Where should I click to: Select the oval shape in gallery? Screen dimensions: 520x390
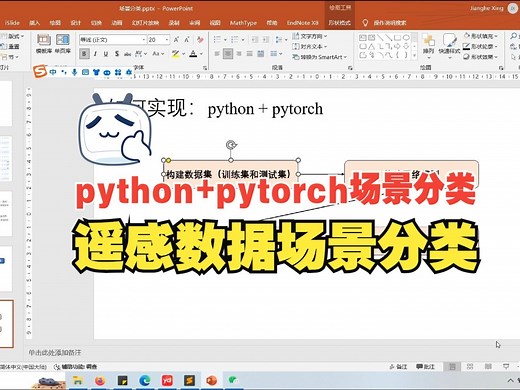point(406,38)
